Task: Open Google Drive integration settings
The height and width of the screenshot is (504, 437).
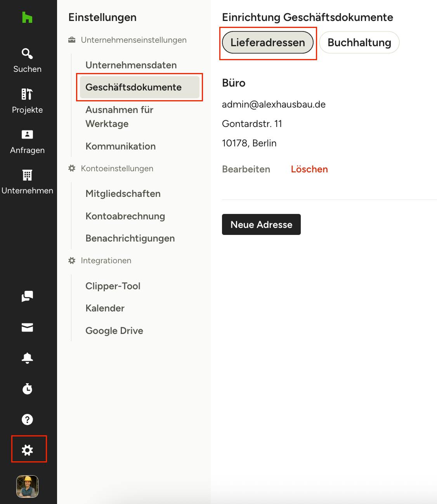Action: pos(114,331)
